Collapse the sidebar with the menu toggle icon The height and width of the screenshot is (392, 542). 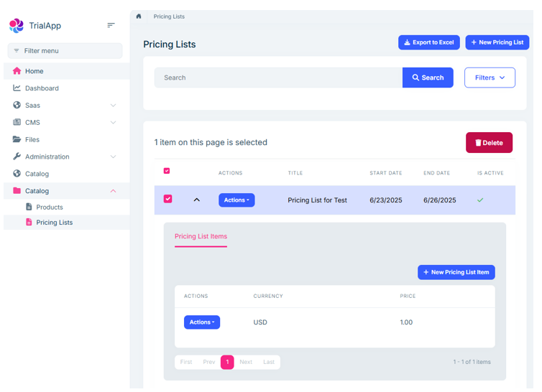[x=111, y=25]
